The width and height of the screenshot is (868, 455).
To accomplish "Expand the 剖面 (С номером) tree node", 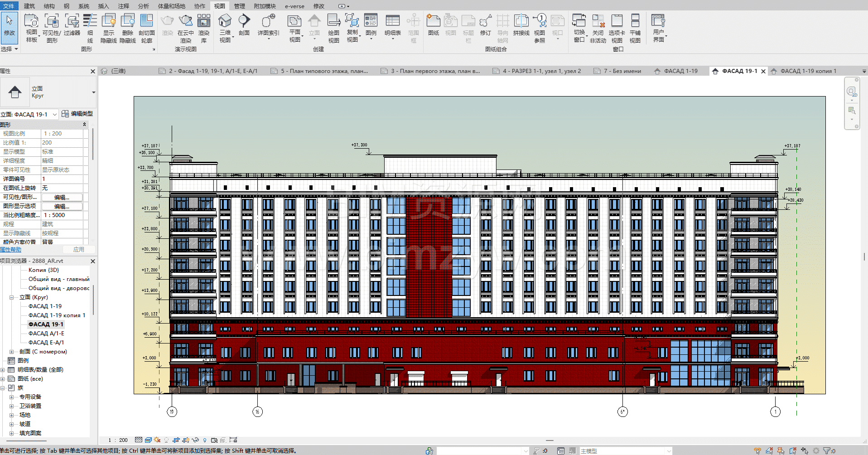I will click(12, 352).
